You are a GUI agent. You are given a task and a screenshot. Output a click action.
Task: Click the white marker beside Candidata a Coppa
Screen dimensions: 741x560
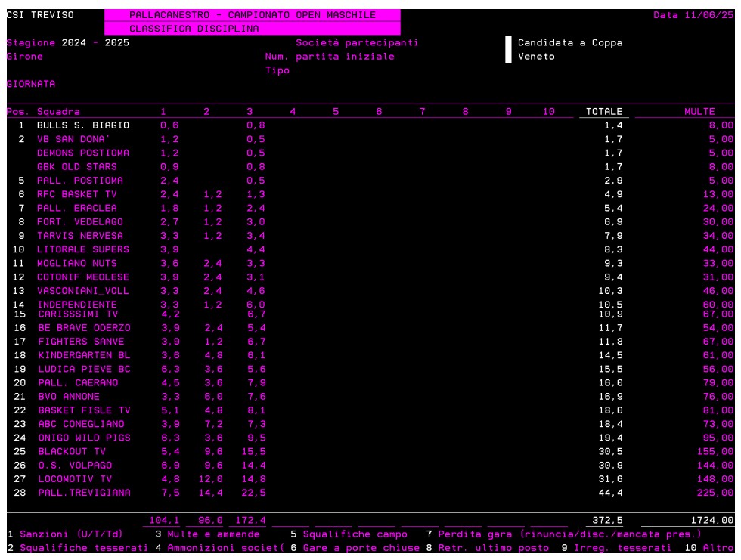tap(508, 42)
